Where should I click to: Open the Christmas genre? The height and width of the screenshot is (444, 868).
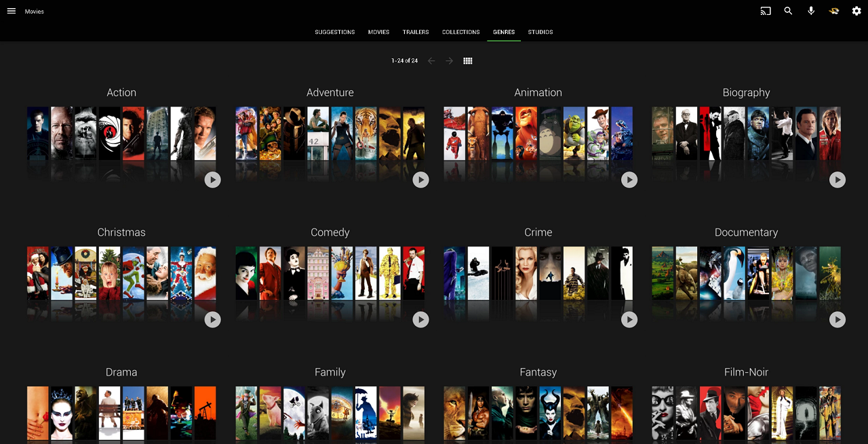(121, 232)
